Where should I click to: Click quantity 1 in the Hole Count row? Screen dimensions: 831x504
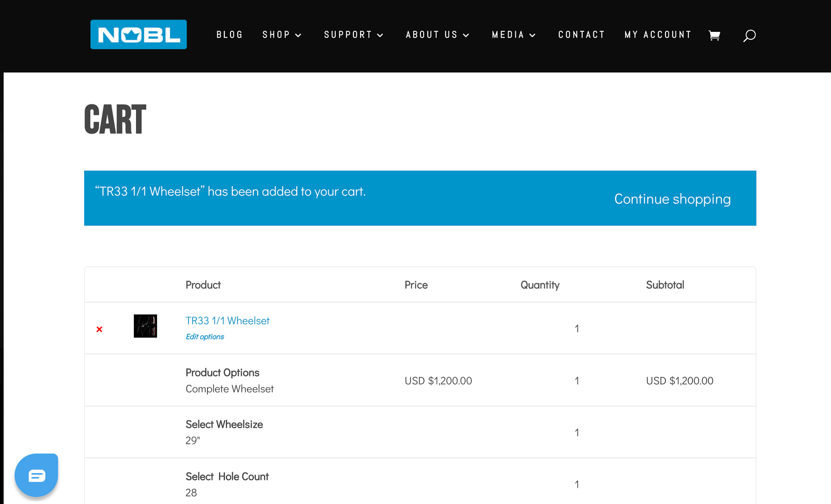tap(577, 484)
